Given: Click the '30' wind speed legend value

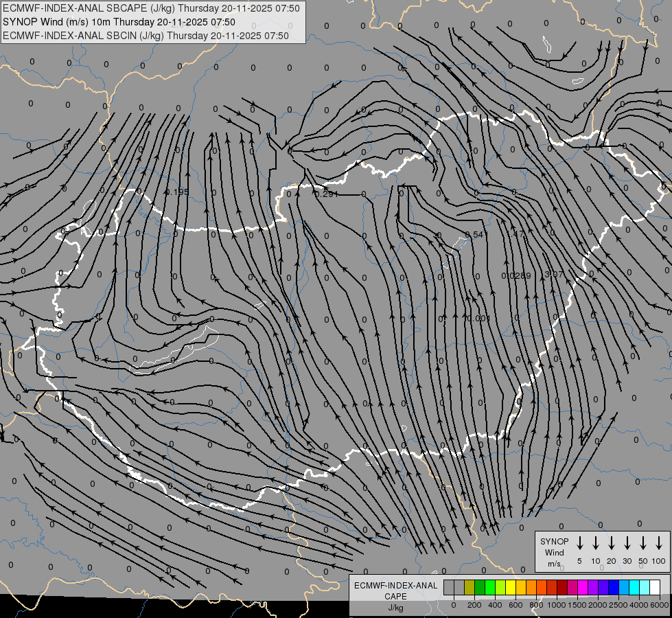Looking at the screenshot, I should pyautogui.click(x=627, y=561).
